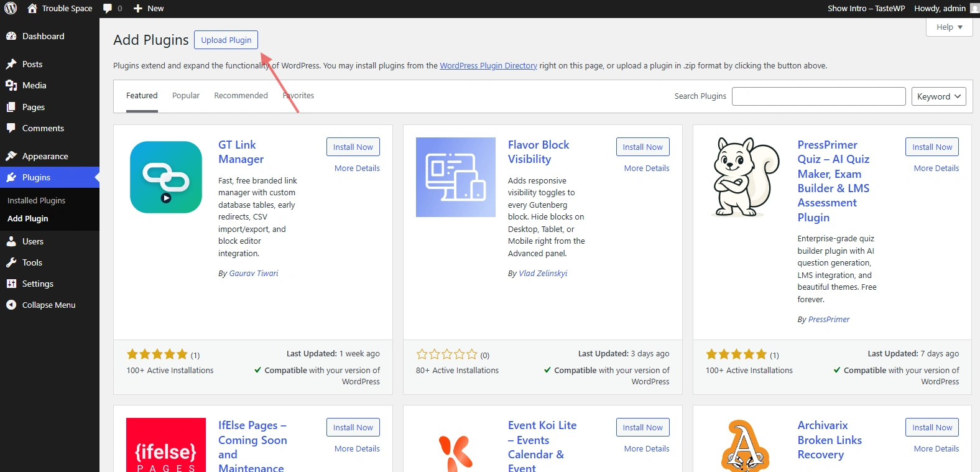Open Settings icon in sidebar

pyautogui.click(x=11, y=284)
